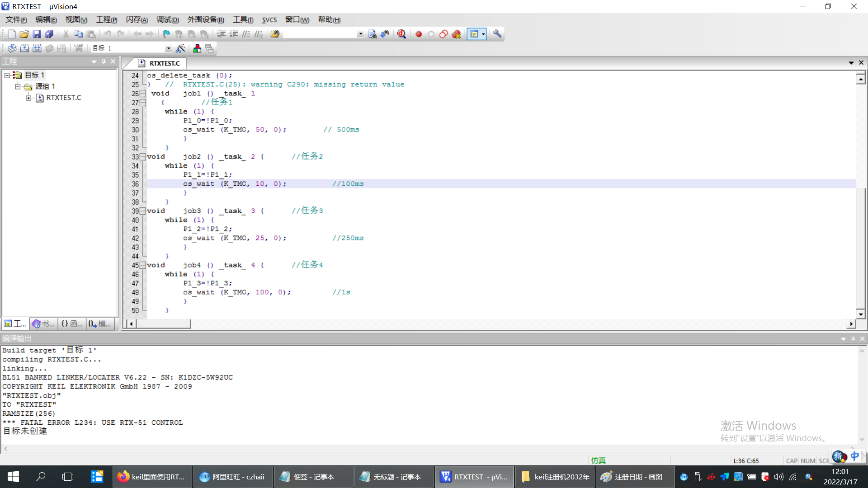Switch to 注册日期 - 画图 taskbar window
Image resolution: width=868 pixels, height=488 pixels.
point(635,477)
